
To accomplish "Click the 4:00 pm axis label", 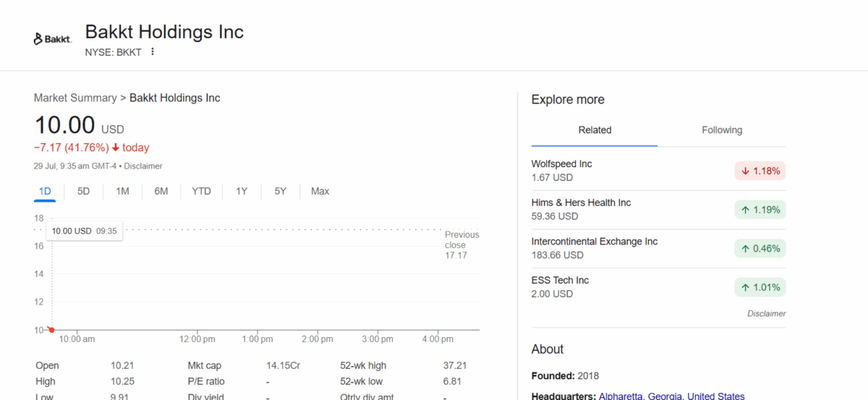I will tap(438, 339).
